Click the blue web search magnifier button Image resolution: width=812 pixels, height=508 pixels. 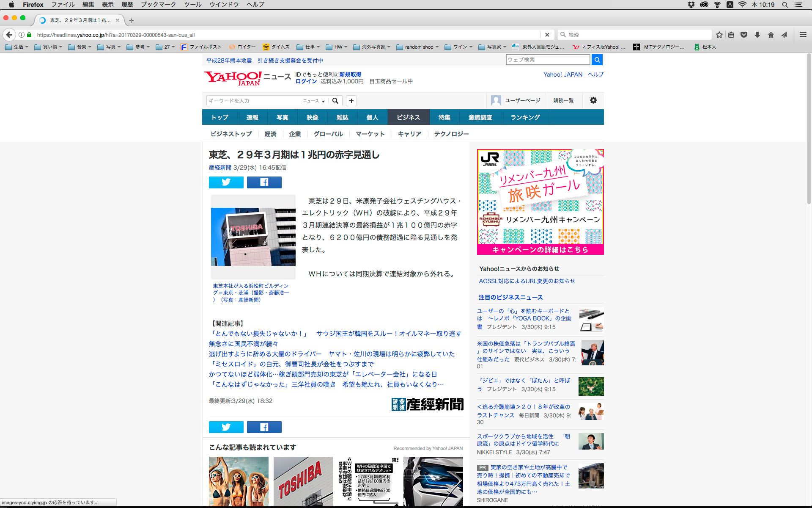(597, 60)
